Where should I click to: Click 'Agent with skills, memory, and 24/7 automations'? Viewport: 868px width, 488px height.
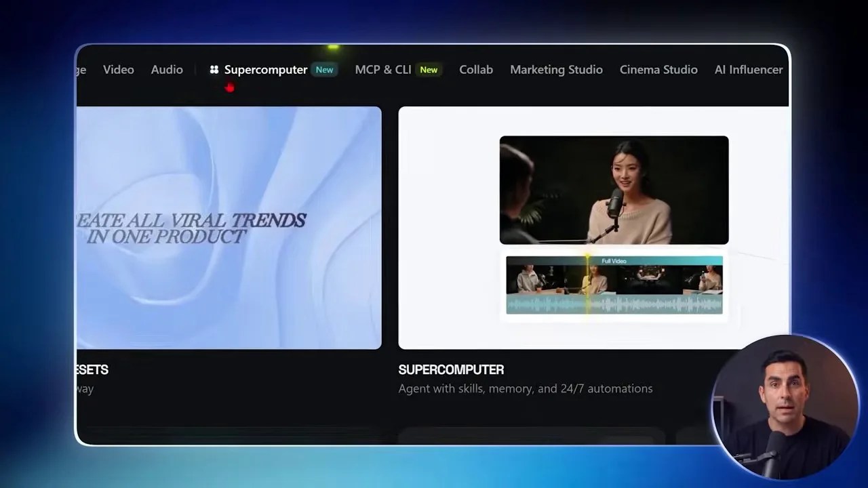526,388
